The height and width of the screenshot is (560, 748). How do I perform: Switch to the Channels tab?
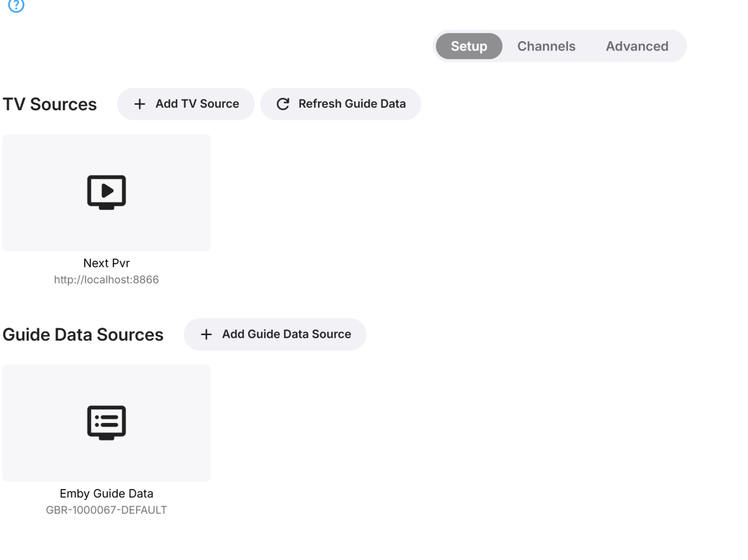(x=546, y=46)
